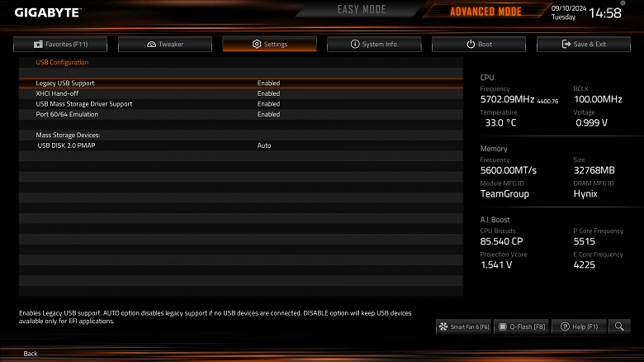Click the System Info. circle icon
The width and height of the screenshot is (644, 362).
tap(355, 44)
